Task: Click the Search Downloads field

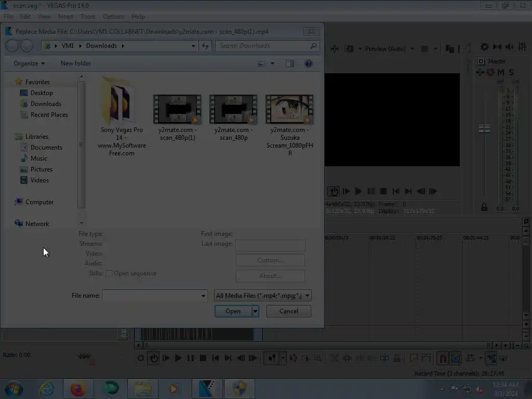Action: pyautogui.click(x=268, y=46)
